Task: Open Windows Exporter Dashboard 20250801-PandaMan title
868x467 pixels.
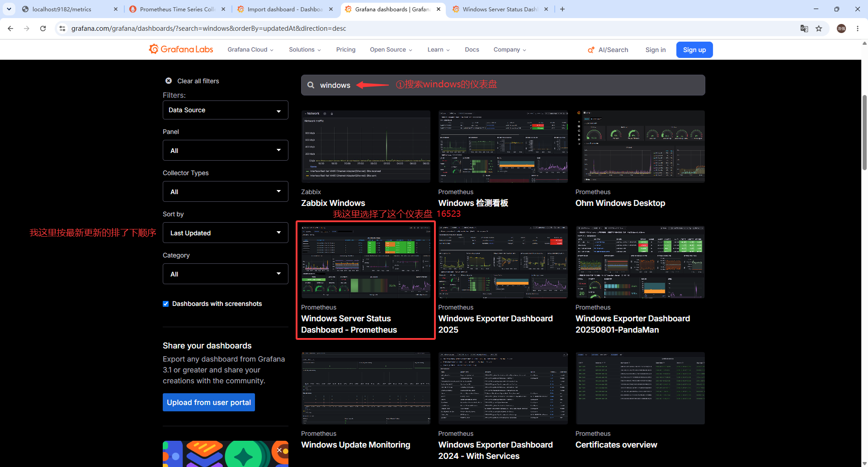Action: click(633, 324)
